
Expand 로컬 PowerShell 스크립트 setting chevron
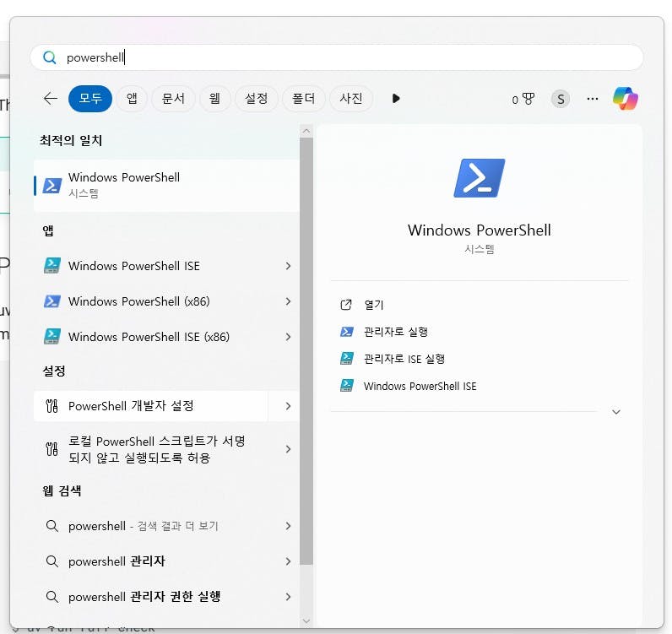pyautogui.click(x=288, y=449)
